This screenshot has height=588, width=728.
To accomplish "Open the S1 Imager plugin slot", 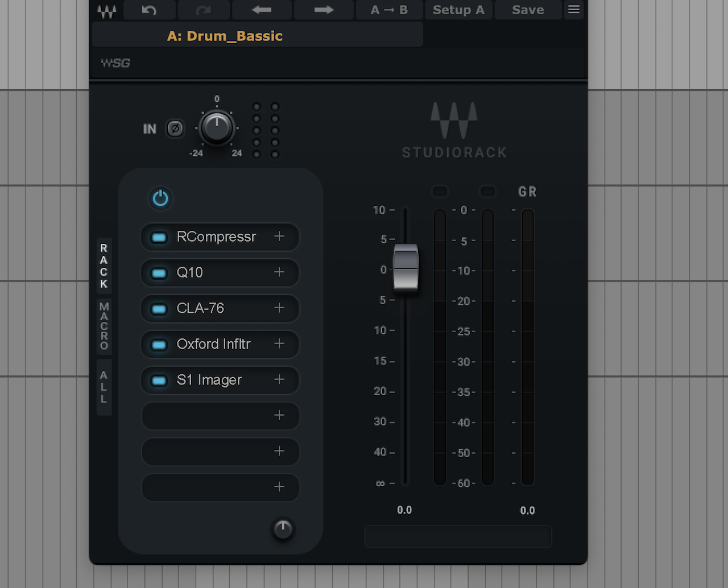I will point(220,380).
